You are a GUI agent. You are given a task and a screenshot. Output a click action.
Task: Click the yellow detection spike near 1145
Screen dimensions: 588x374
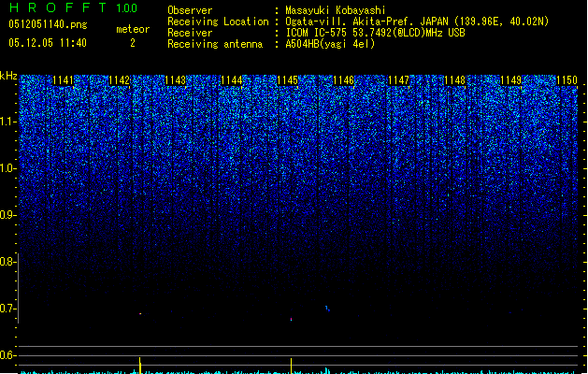point(292,366)
